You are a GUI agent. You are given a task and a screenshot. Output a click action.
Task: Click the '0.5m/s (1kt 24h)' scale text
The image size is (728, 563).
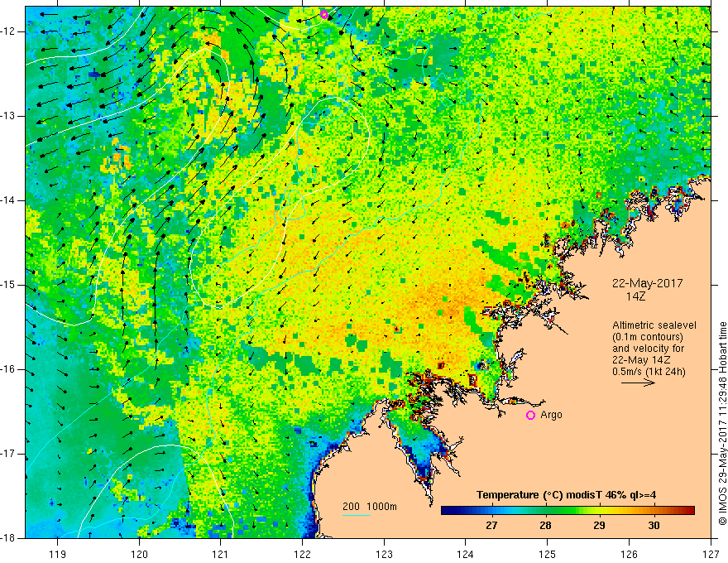[x=649, y=372]
